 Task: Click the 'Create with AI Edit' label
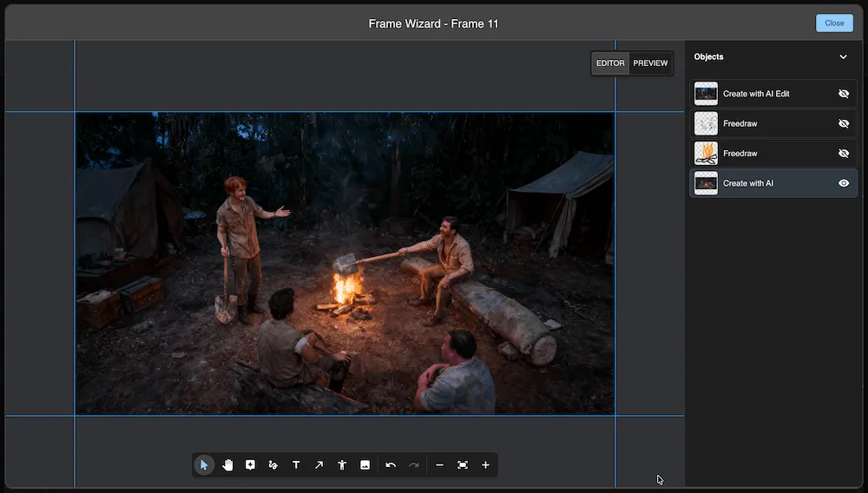click(756, 94)
